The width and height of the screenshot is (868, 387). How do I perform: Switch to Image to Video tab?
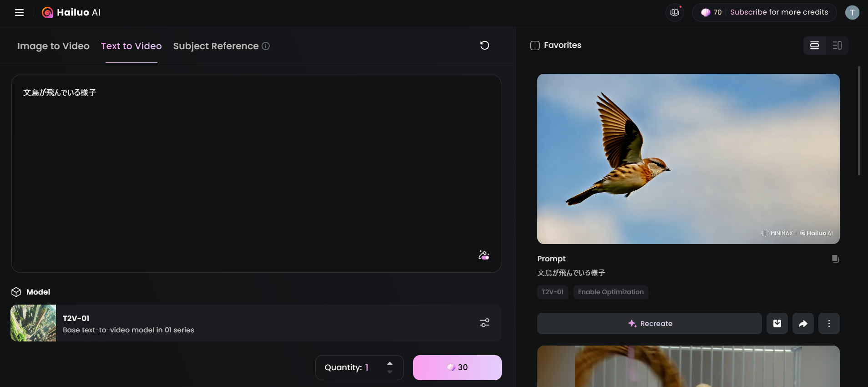click(53, 46)
